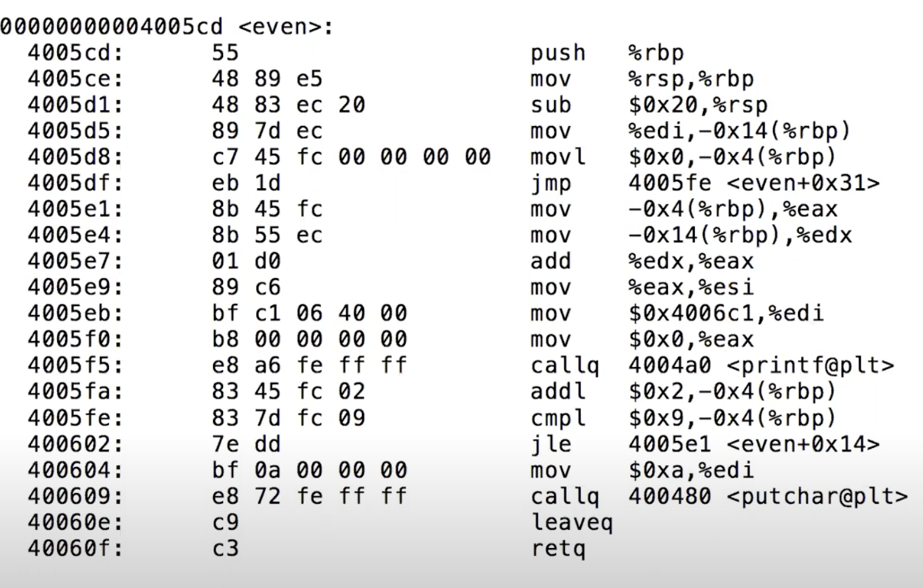Click the cmpl $0x9,-0x4(%rbp) operand
The height and width of the screenshot is (588, 923).
coord(732,418)
